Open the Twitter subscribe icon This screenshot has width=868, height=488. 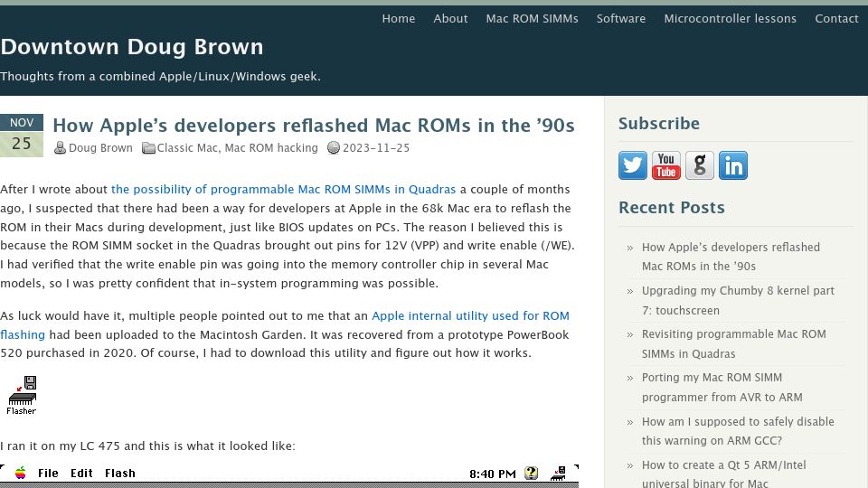coord(633,165)
